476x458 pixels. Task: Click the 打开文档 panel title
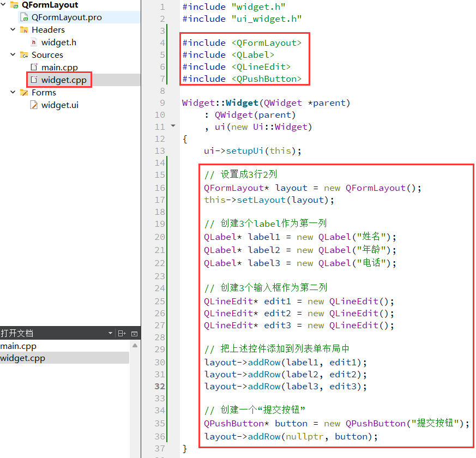point(17,333)
